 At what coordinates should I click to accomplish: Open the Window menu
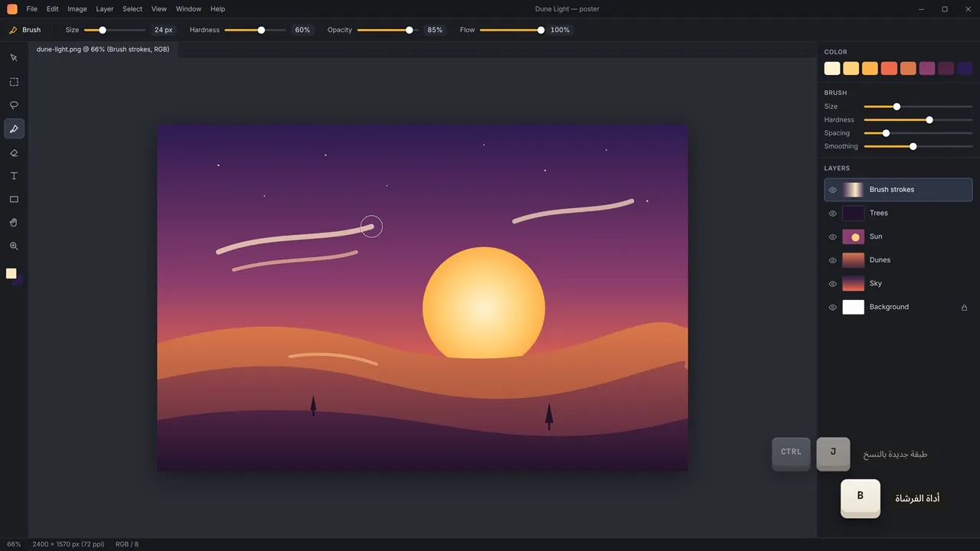pos(188,9)
